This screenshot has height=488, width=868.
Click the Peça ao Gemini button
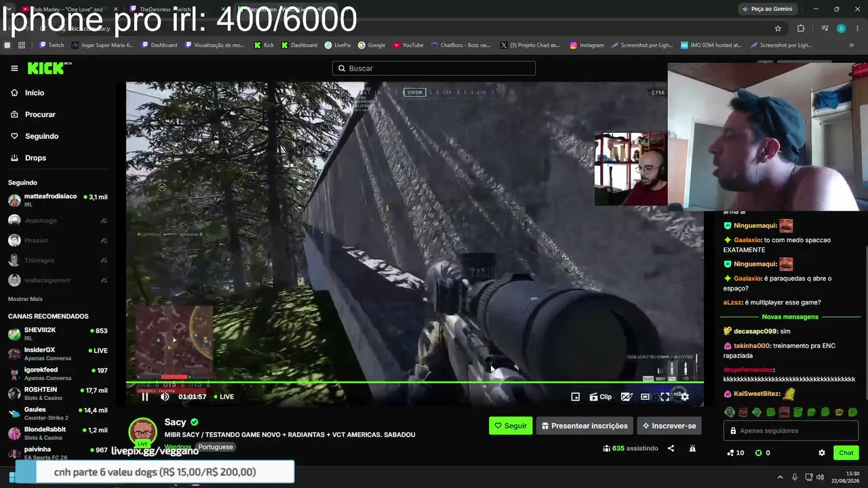pyautogui.click(x=767, y=9)
